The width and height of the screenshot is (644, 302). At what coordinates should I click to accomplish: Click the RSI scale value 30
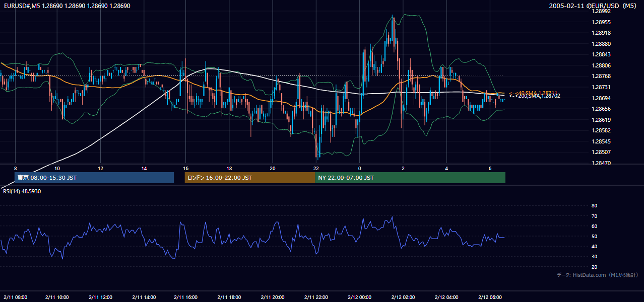tap(594, 257)
